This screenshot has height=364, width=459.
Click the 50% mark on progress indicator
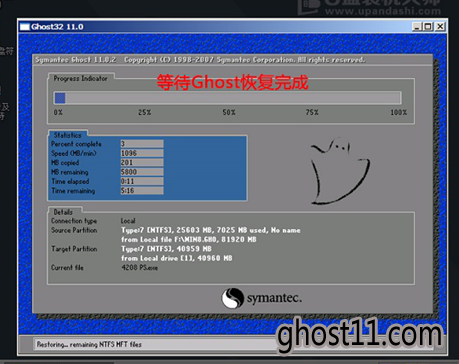(x=229, y=112)
